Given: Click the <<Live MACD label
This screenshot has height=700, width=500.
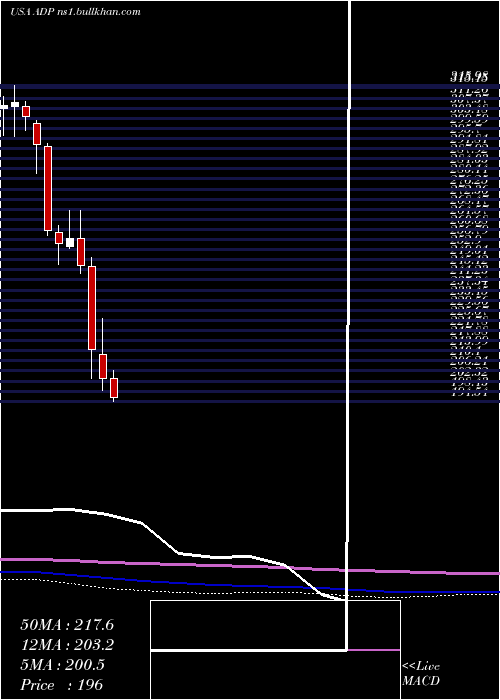Looking at the screenshot, I should tap(421, 674).
